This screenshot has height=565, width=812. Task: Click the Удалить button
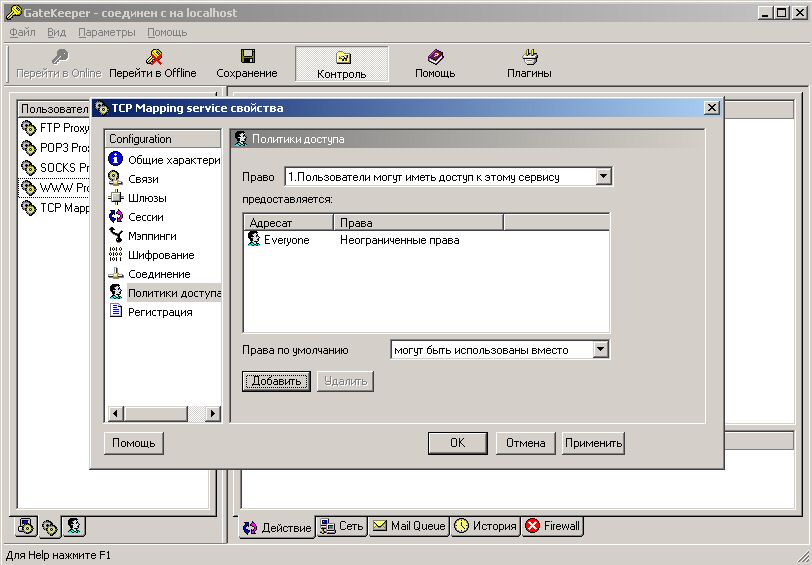(x=345, y=381)
